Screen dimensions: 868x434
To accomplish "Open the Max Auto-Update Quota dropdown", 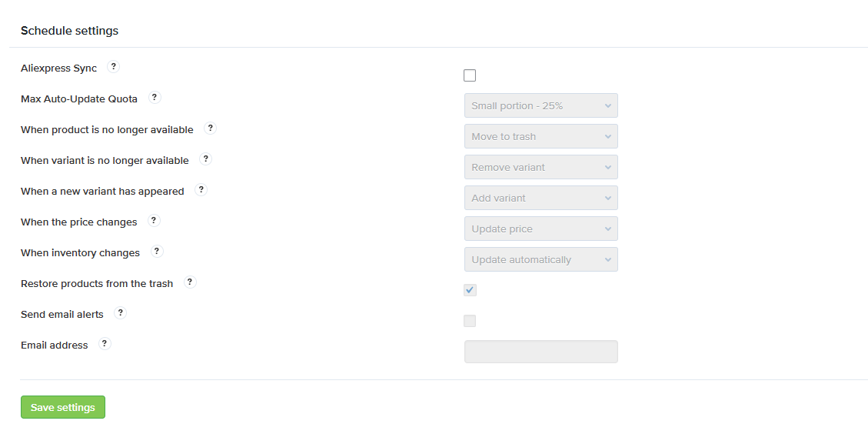I will [x=540, y=105].
